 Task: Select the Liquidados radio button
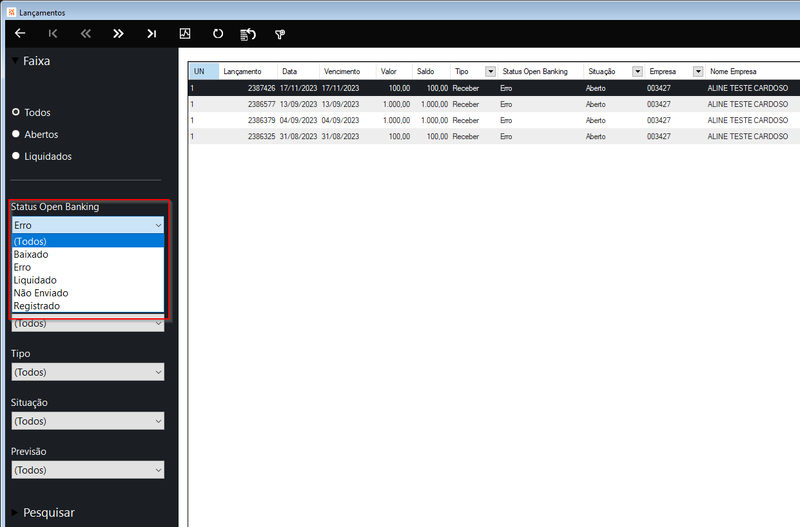(x=16, y=156)
